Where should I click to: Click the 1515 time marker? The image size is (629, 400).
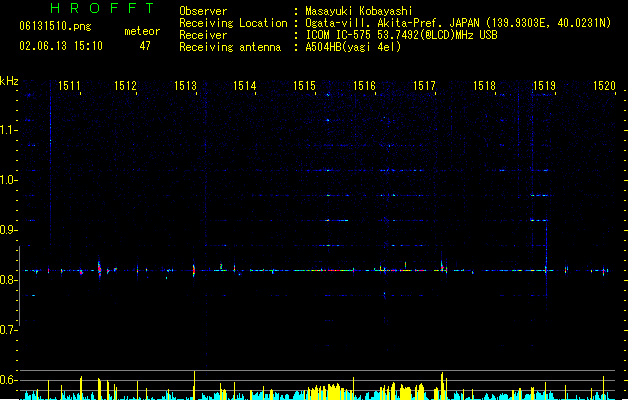tap(304, 86)
